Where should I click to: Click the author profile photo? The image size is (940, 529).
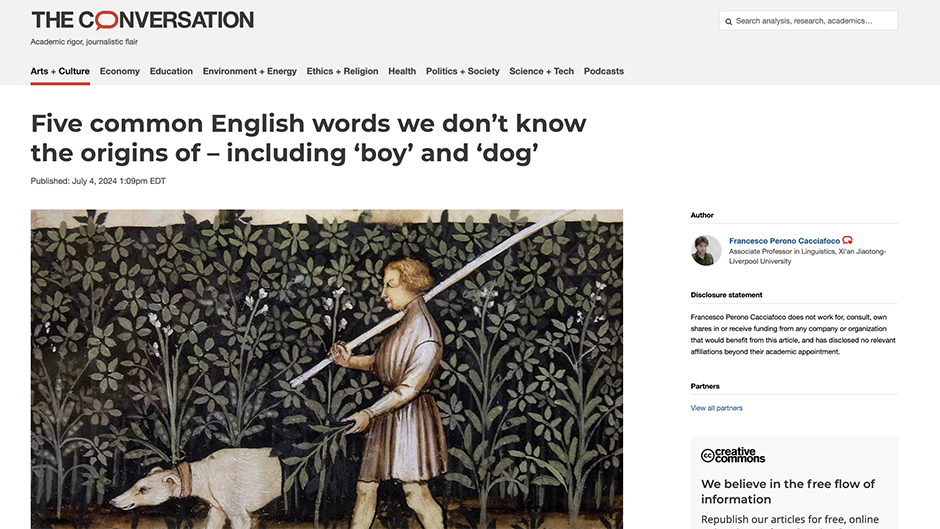pyautogui.click(x=706, y=250)
